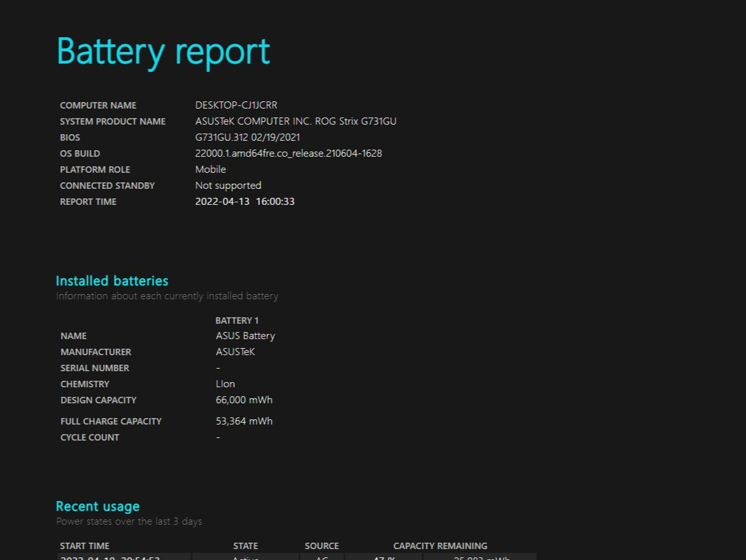Click the 'Installed batteries' section heading
The image size is (746, 560).
click(112, 281)
